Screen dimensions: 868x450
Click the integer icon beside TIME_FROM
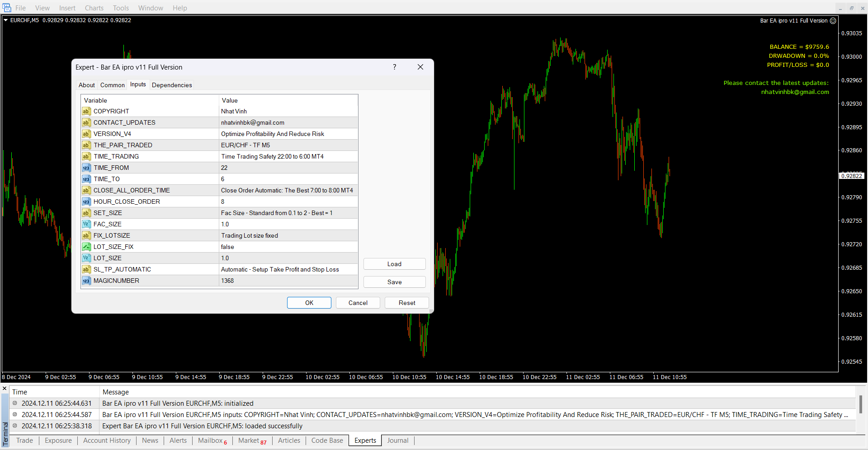[86, 168]
